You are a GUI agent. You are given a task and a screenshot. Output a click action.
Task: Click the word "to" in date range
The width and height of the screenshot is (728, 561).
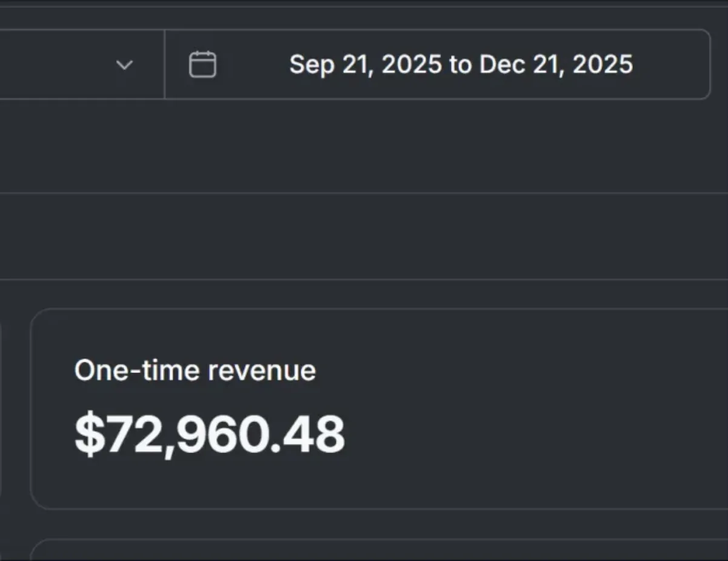(x=461, y=65)
